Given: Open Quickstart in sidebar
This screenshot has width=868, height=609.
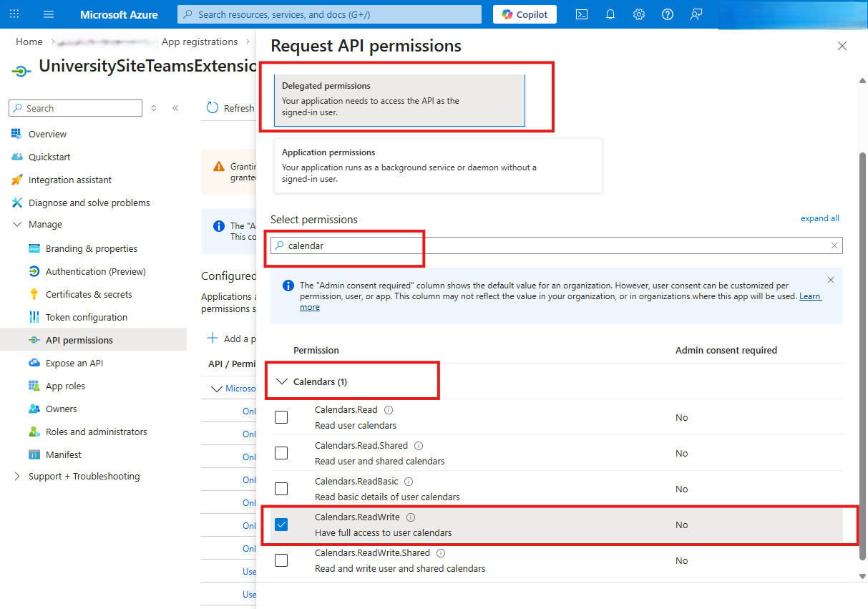Looking at the screenshot, I should click(49, 157).
